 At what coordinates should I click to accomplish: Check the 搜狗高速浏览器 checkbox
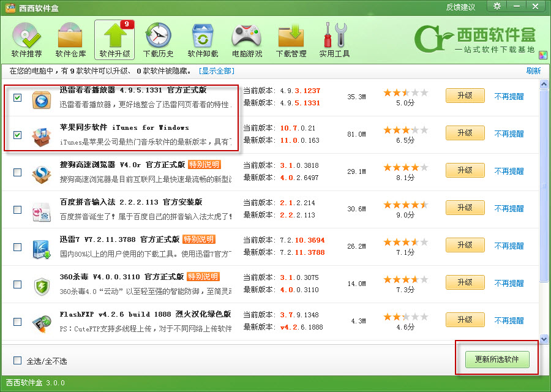[x=18, y=172]
